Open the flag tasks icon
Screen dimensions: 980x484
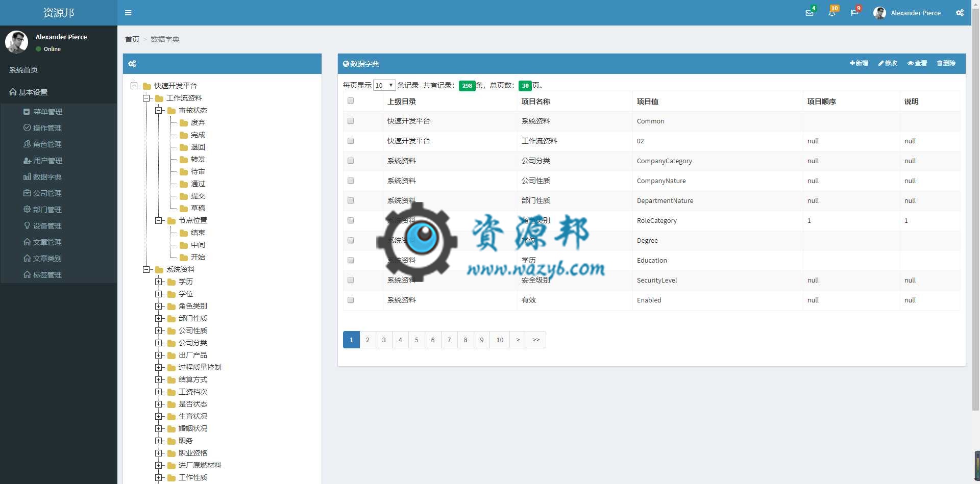854,13
